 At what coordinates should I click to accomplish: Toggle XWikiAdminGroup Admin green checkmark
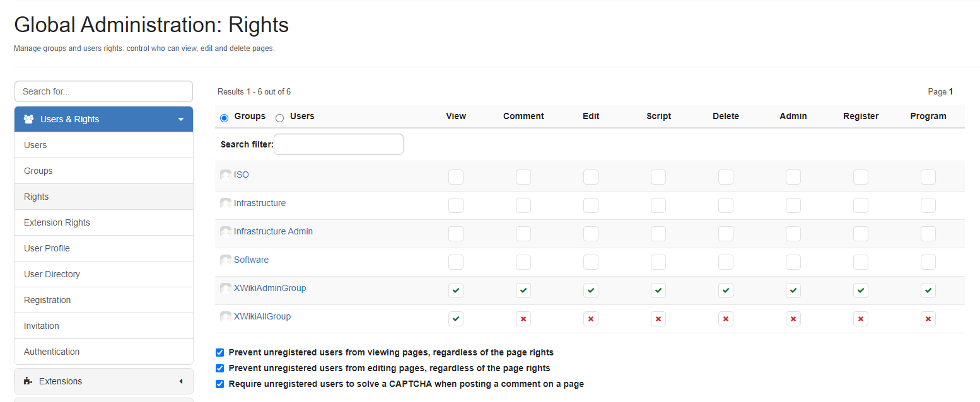[x=793, y=290]
